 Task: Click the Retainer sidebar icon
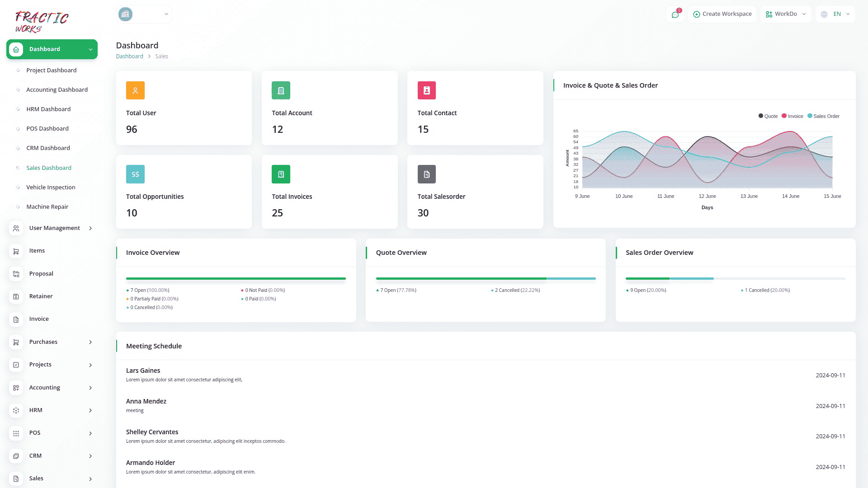pos(16,296)
